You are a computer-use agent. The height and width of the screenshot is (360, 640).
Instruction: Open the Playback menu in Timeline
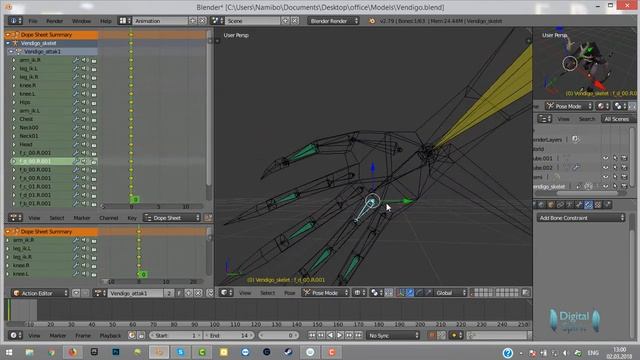110,336
